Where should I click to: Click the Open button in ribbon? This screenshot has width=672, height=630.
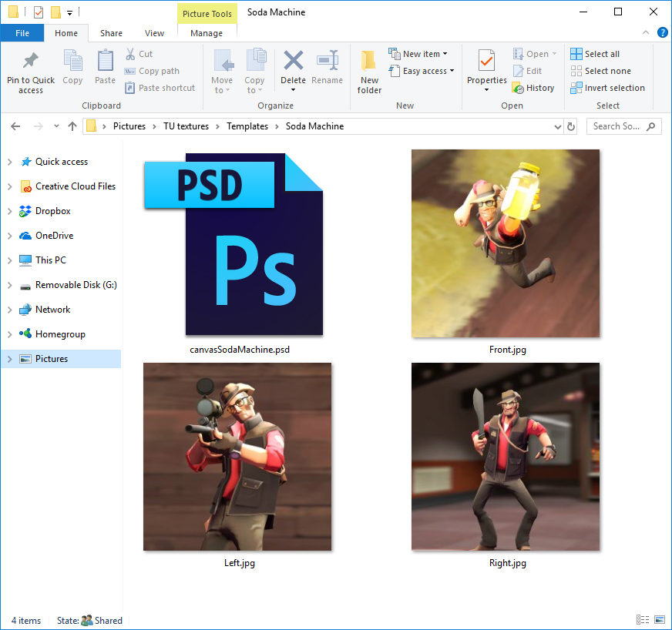pyautogui.click(x=534, y=54)
